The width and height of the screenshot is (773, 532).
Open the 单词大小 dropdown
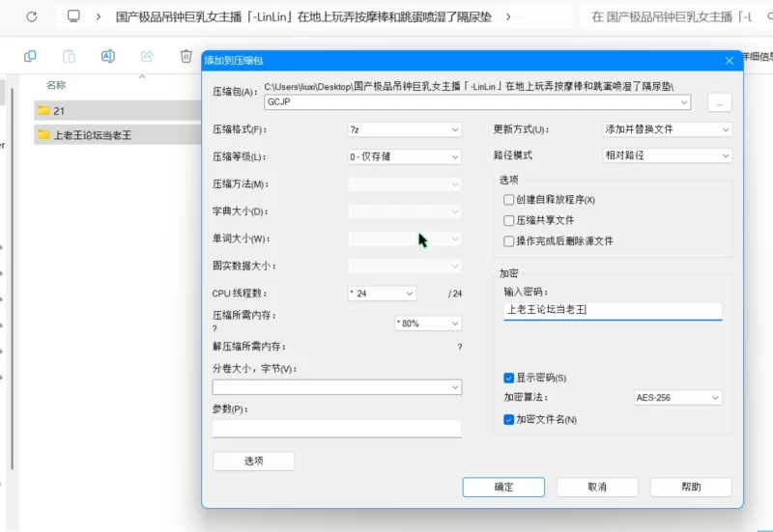coord(405,238)
